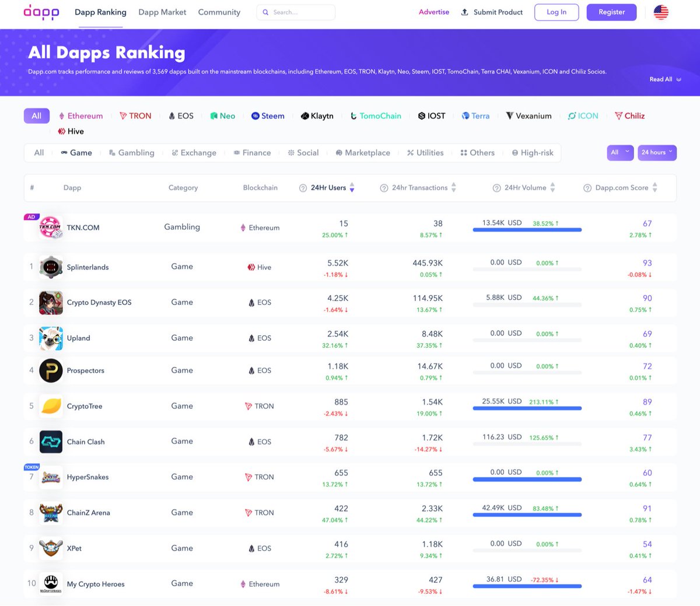This screenshot has height=606, width=700.
Task: Open Splinterlands dapp icon
Action: point(51,267)
